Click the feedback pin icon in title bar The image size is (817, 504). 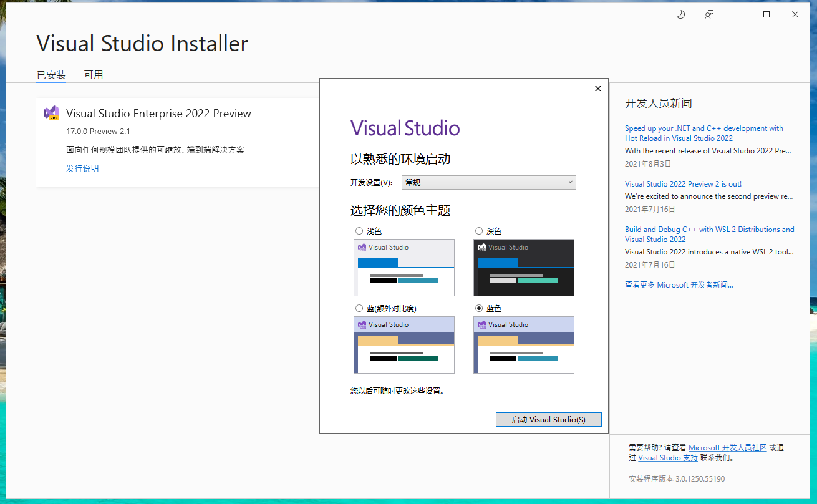(x=709, y=14)
